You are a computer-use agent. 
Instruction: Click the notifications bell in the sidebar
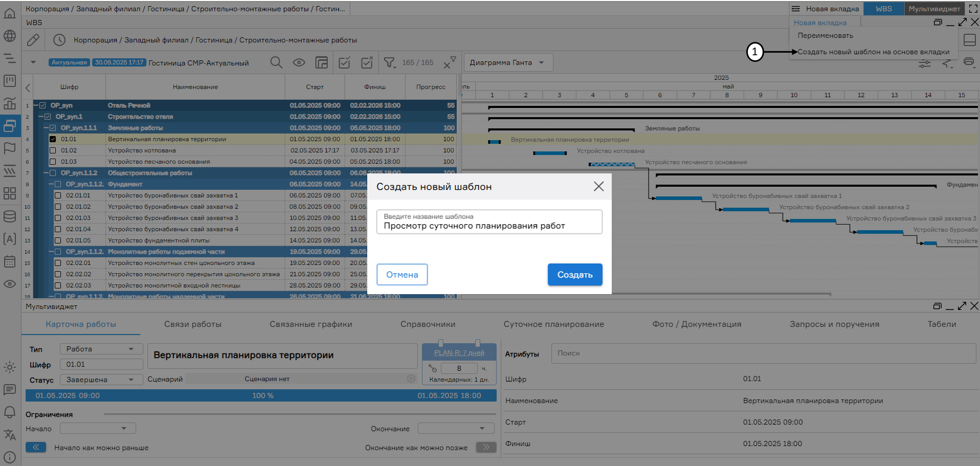10,412
